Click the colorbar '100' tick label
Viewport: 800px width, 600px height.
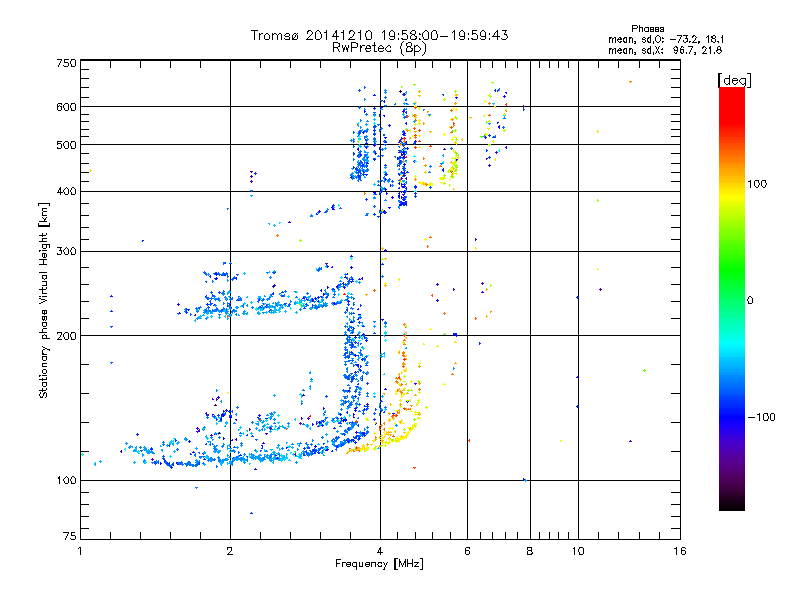[x=757, y=184]
